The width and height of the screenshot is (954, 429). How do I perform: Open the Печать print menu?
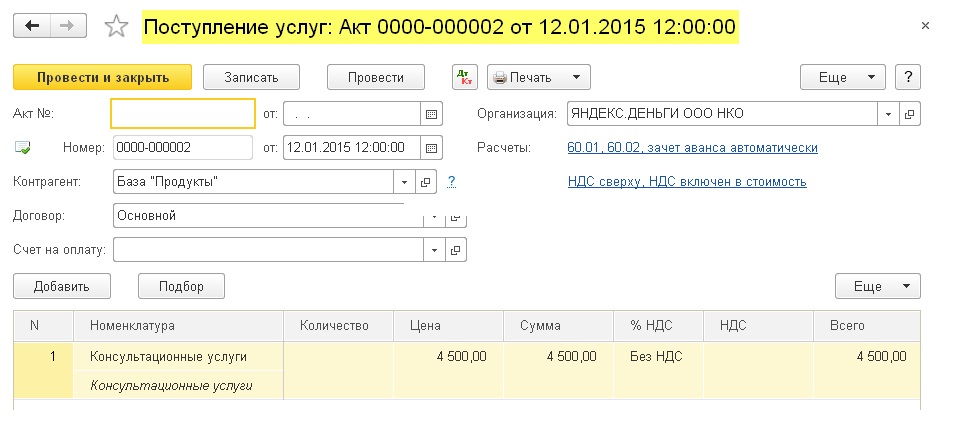click(538, 77)
